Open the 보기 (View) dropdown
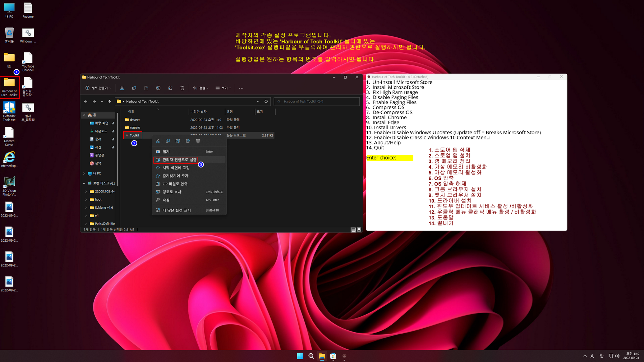The image size is (644, 362). (223, 88)
